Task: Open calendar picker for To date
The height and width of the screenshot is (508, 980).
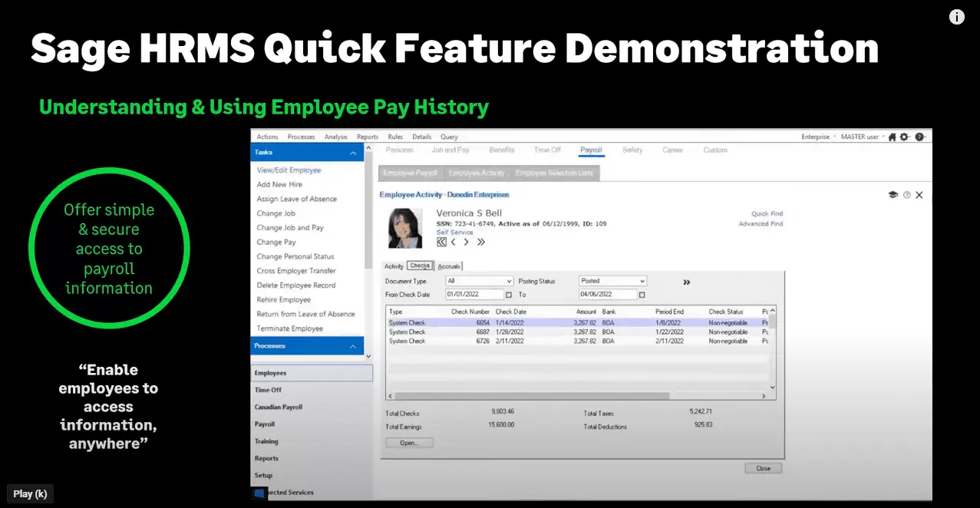Action: [642, 295]
